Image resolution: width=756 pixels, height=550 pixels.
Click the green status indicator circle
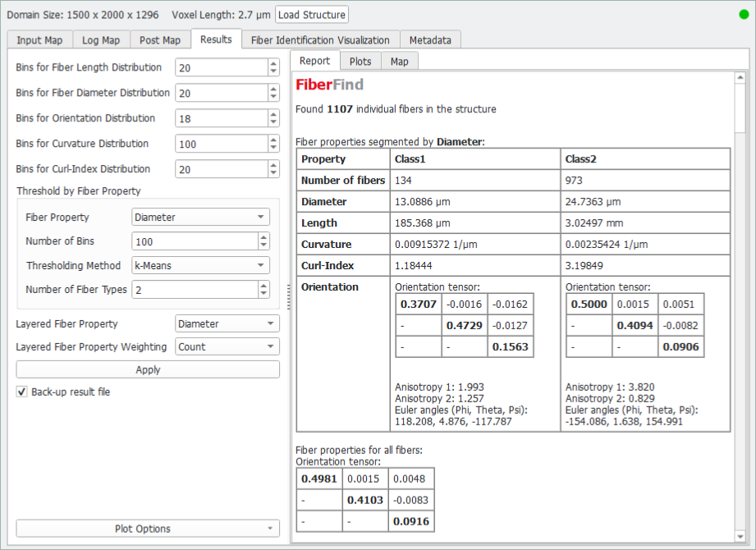(x=743, y=14)
